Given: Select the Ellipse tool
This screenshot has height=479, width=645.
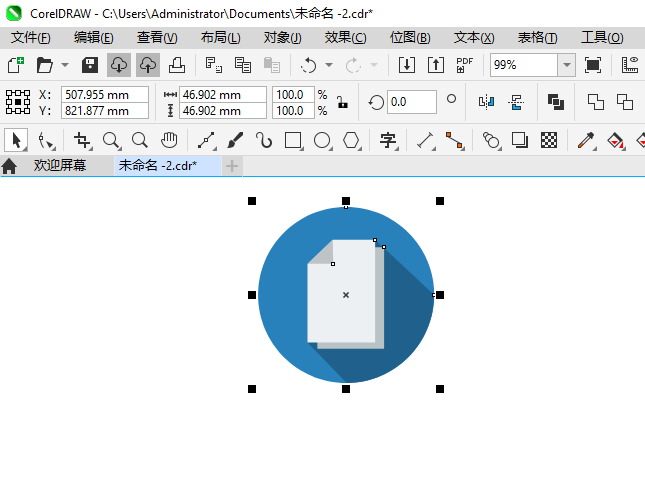Looking at the screenshot, I should coord(322,140).
